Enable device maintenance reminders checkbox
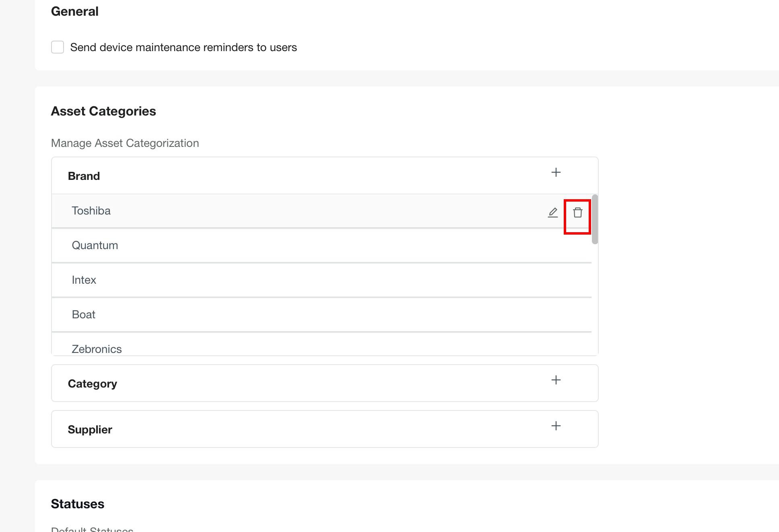This screenshot has width=779, height=532. pyautogui.click(x=58, y=47)
